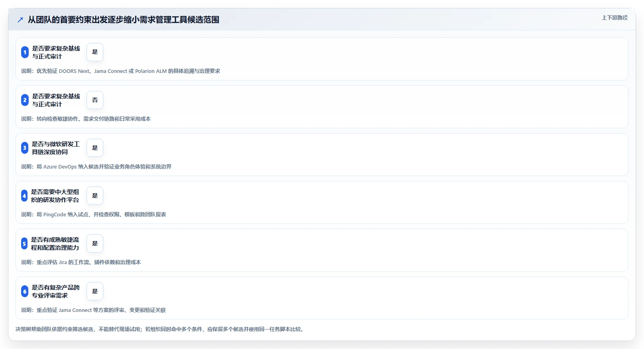Click the arrow icon beside the decision tree title
Screen dimensions: 644x349
20,20
